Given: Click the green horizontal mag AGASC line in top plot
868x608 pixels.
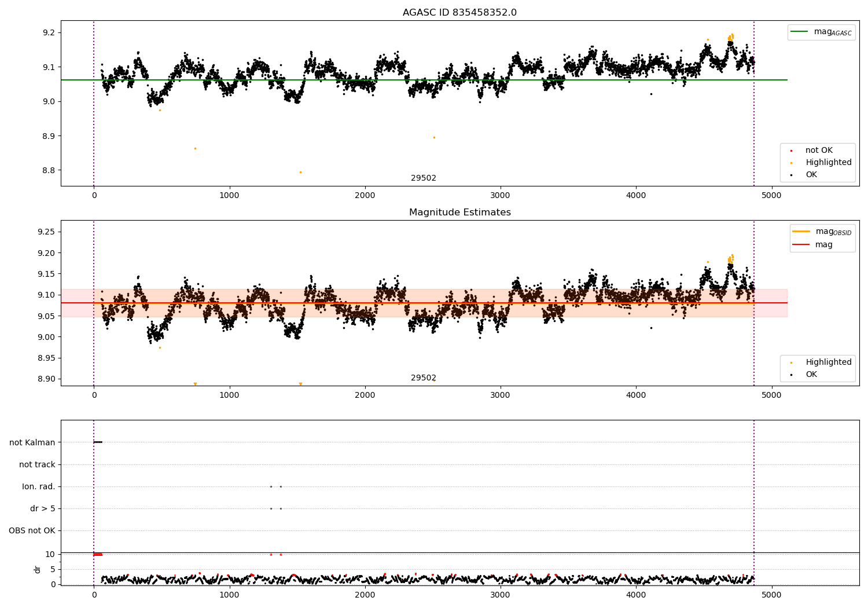Looking at the screenshot, I should (x=424, y=80).
